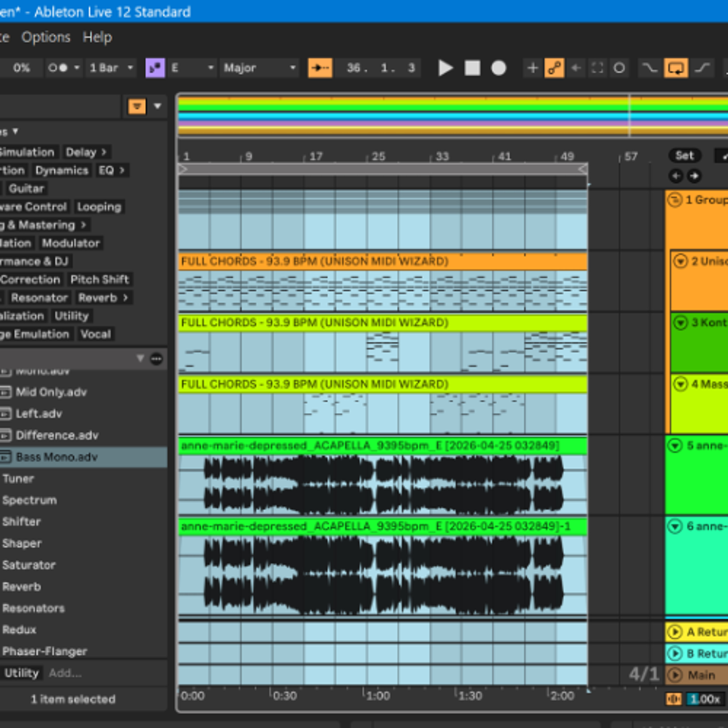This screenshot has height=728, width=728.
Task: Open the Major scale name dropdown
Action: [x=259, y=68]
